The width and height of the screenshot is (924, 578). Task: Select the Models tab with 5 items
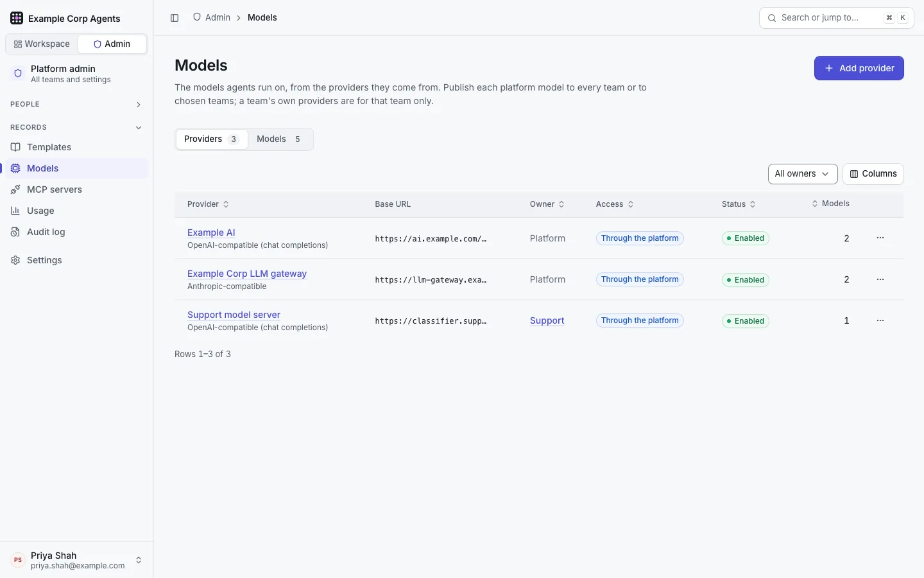(279, 139)
